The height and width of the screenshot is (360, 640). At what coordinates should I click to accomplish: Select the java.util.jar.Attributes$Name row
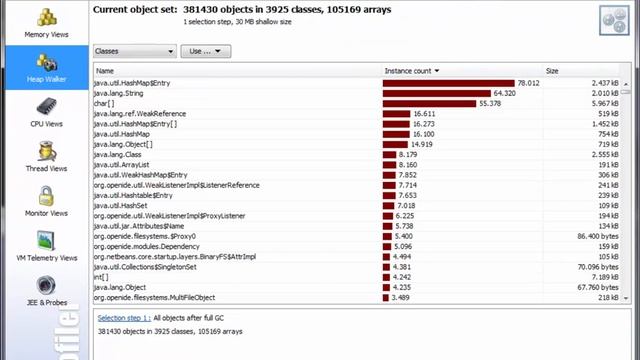(x=357, y=226)
